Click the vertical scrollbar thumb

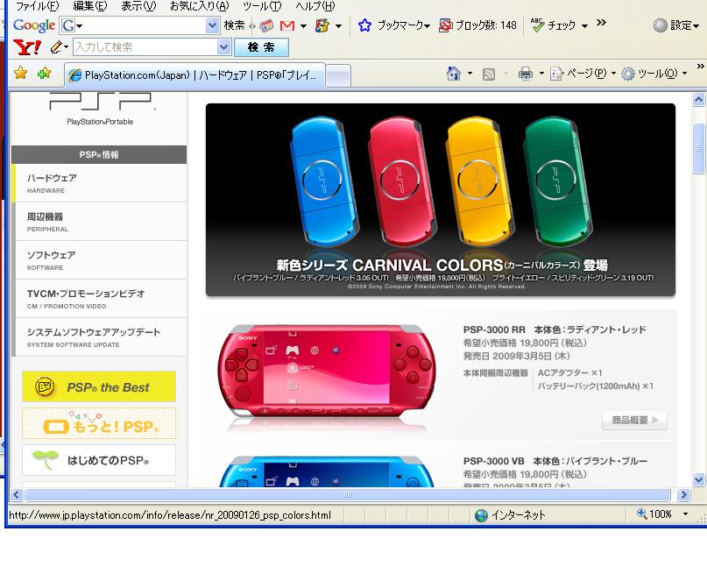tap(698, 147)
